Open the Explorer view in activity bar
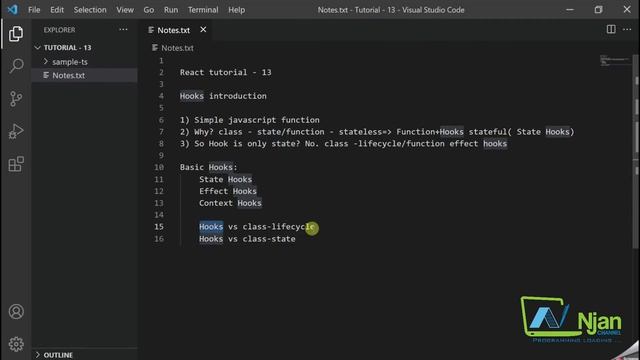 pyautogui.click(x=16, y=34)
